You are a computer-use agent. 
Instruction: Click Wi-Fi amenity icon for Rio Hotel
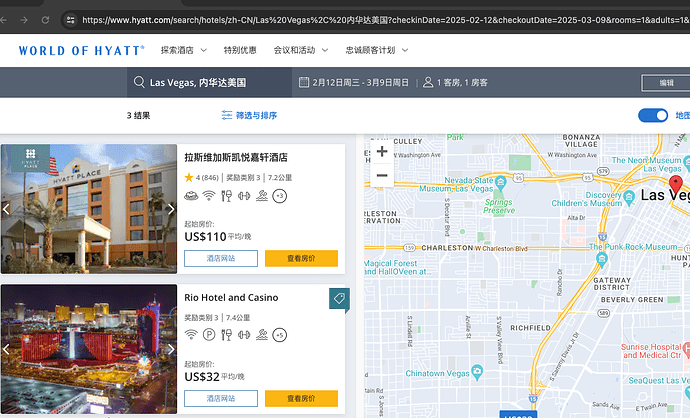click(x=191, y=335)
